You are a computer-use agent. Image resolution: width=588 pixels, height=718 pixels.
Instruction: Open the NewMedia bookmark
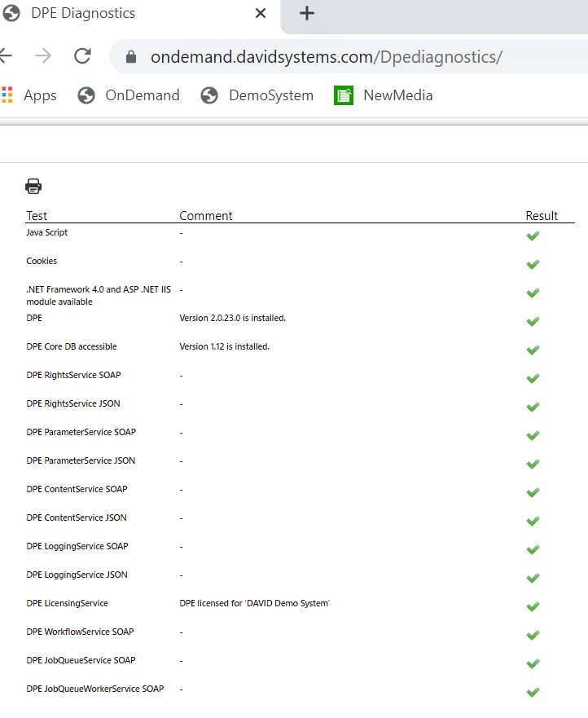[384, 95]
